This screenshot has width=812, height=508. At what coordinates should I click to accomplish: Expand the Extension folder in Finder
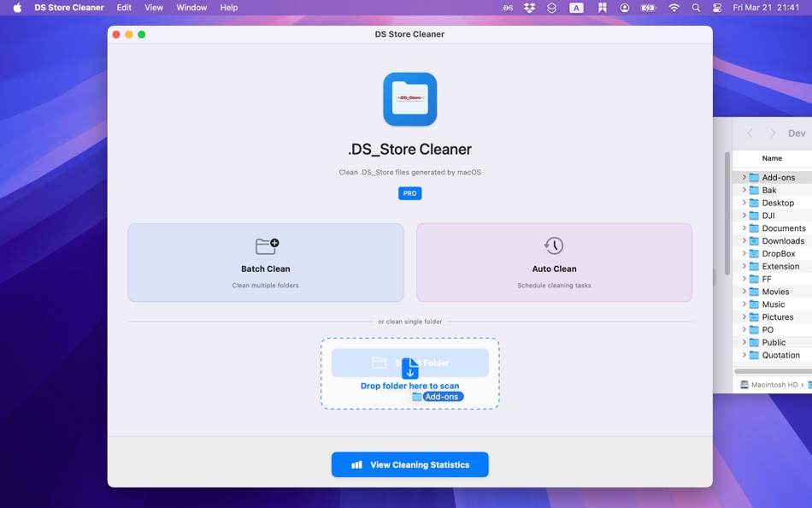pos(744,266)
